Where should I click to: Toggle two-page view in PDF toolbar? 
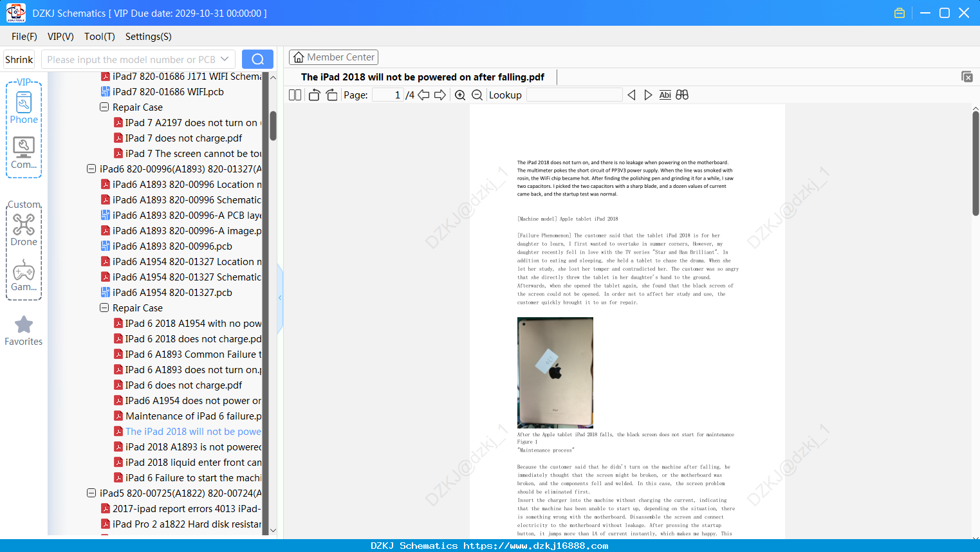295,95
